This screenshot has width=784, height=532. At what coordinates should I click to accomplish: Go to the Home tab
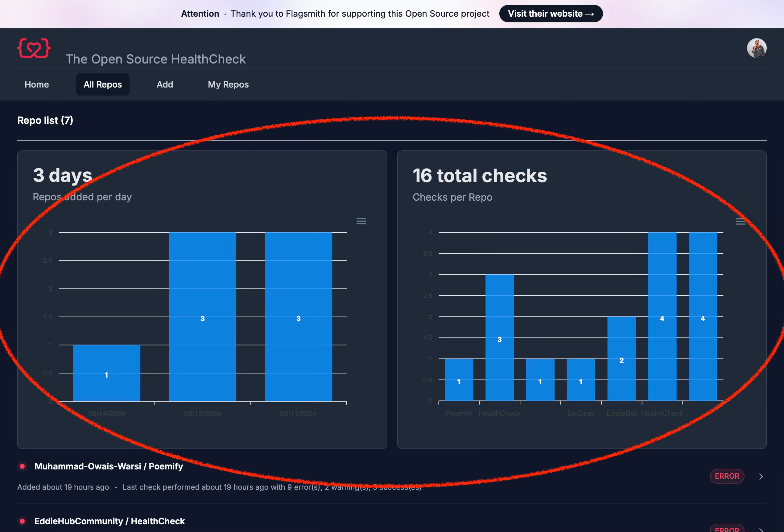pos(37,84)
